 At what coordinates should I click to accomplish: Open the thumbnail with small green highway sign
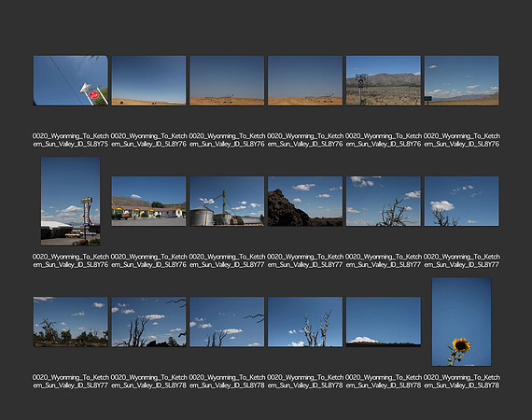click(x=461, y=80)
